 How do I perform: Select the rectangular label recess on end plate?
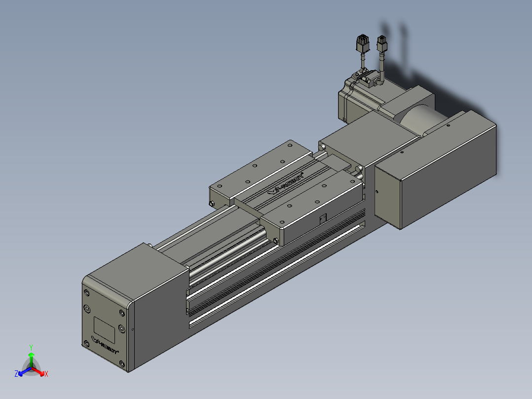104,330
